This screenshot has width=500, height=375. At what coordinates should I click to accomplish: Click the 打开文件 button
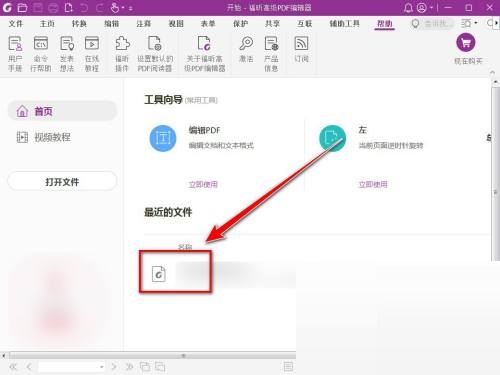[x=62, y=182]
